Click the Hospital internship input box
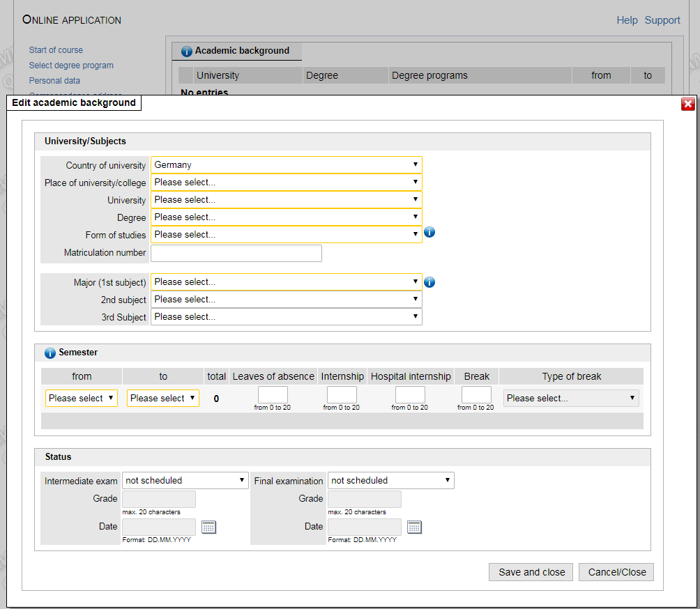 (x=410, y=395)
